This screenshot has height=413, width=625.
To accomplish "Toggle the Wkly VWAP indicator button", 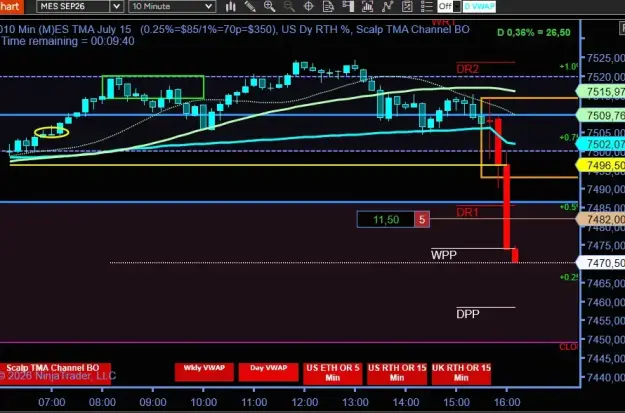I will (x=204, y=372).
